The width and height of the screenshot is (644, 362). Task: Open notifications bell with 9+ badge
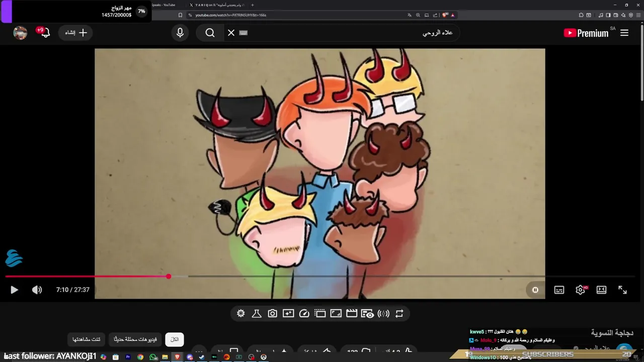pos(44,32)
